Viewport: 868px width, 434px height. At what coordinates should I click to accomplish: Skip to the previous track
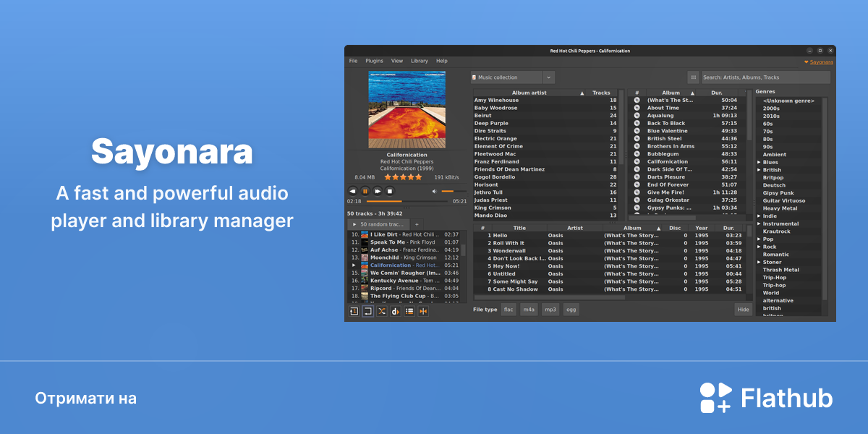(x=353, y=191)
